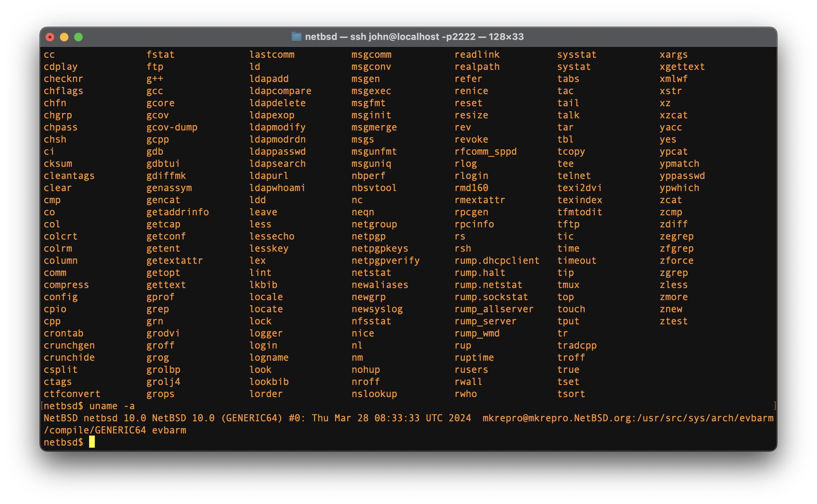Click the 'gcov-dump' entry

172,127
